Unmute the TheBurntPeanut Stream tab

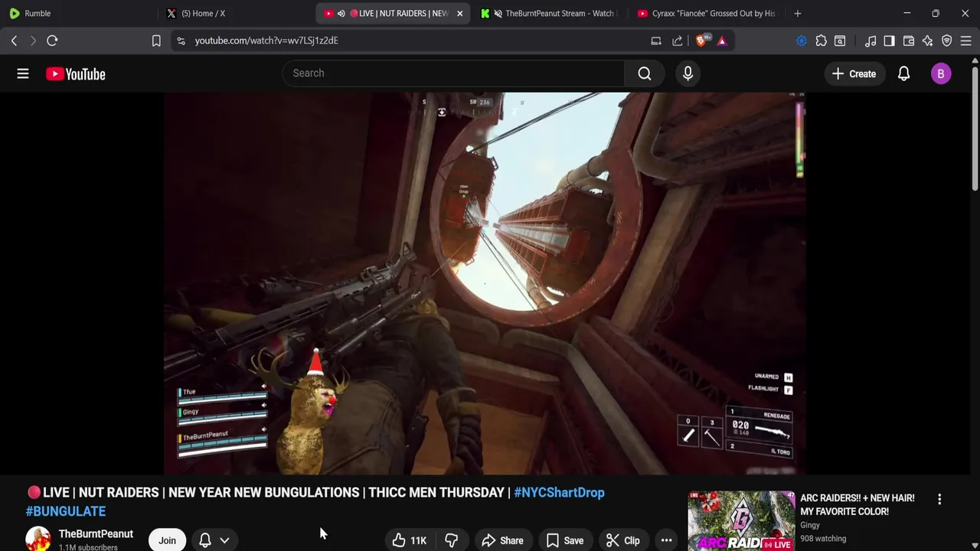click(498, 13)
